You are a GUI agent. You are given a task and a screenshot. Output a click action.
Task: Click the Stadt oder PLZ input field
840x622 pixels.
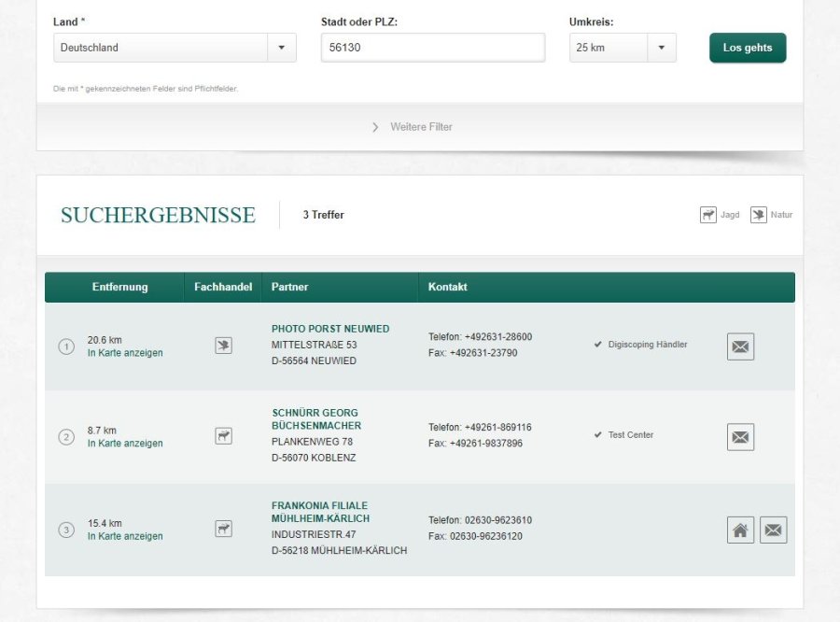(x=433, y=48)
